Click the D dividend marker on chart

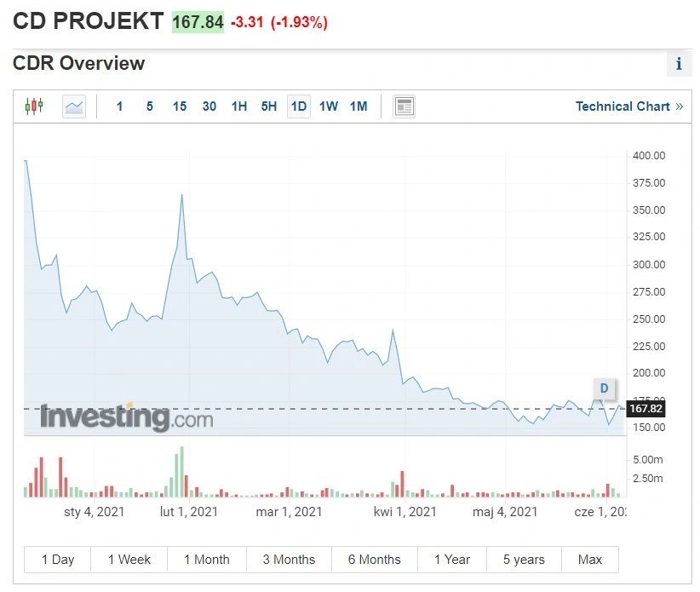pyautogui.click(x=604, y=388)
